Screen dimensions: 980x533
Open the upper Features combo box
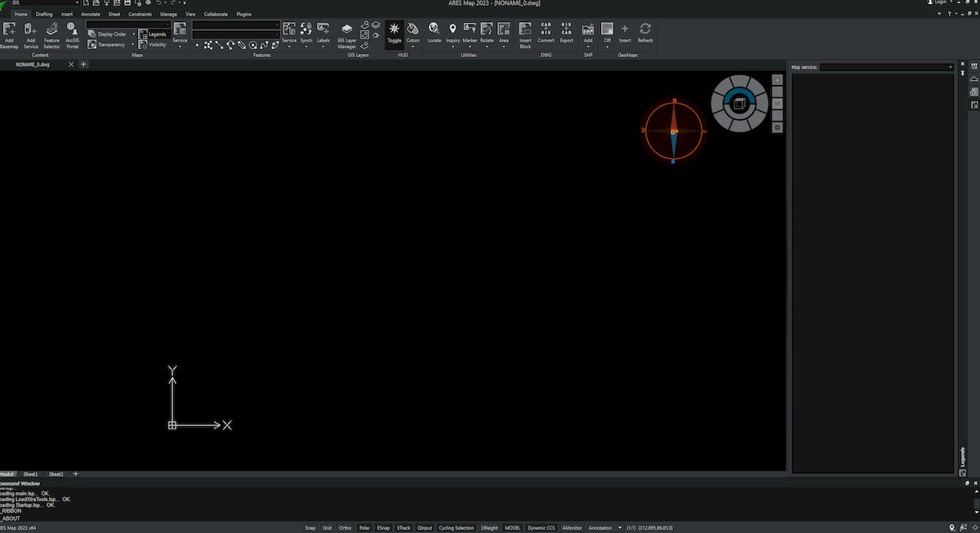236,25
